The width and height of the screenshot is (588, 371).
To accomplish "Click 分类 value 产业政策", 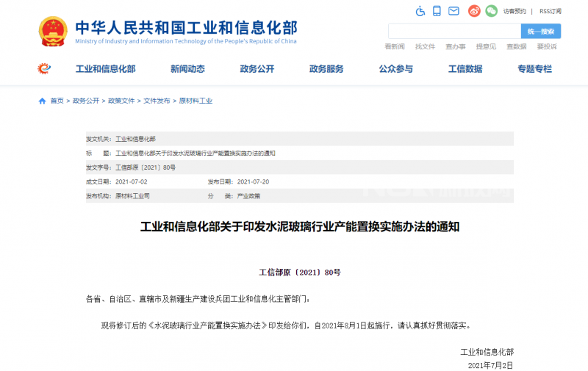I will [248, 196].
